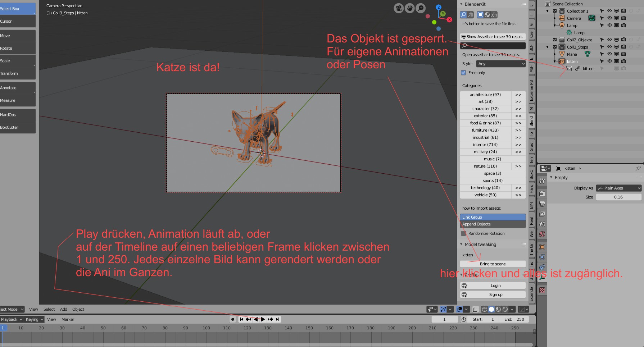Open the Object Constraints properties tab icon
This screenshot has width=644, height=347.
[x=542, y=267]
